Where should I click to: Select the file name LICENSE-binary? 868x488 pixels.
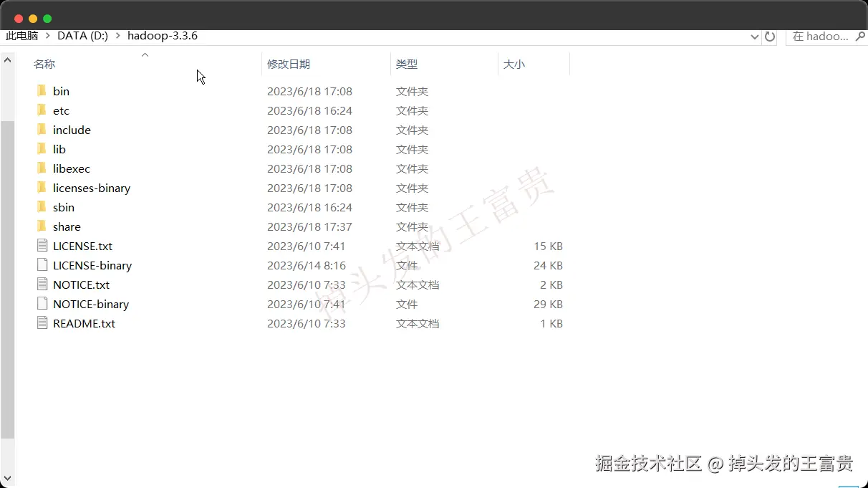coord(92,265)
